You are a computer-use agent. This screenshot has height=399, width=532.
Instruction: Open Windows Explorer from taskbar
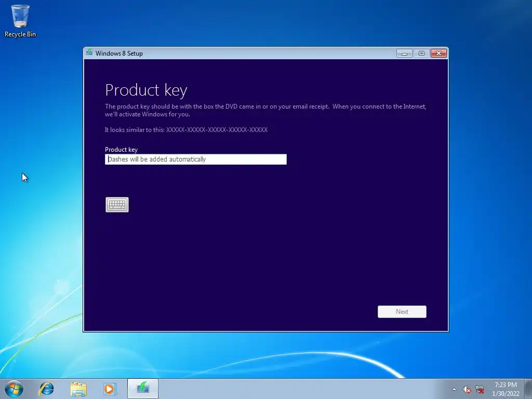(78, 389)
